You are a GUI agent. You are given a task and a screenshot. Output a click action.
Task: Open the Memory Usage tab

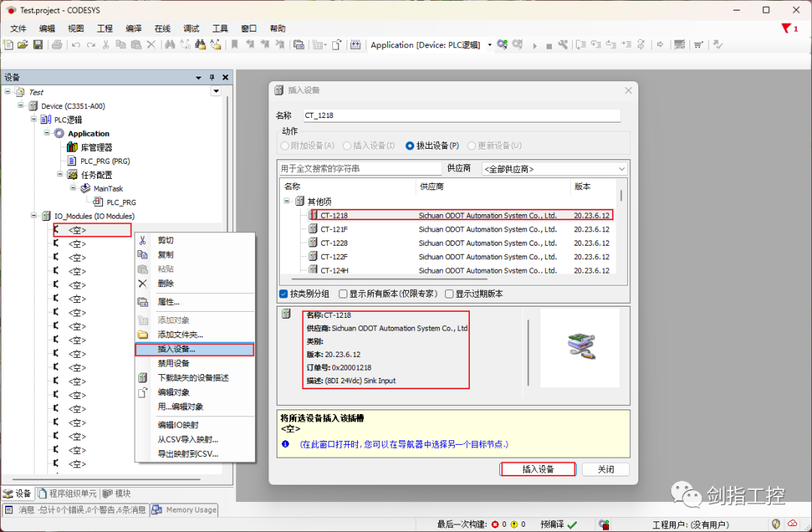[184, 509]
